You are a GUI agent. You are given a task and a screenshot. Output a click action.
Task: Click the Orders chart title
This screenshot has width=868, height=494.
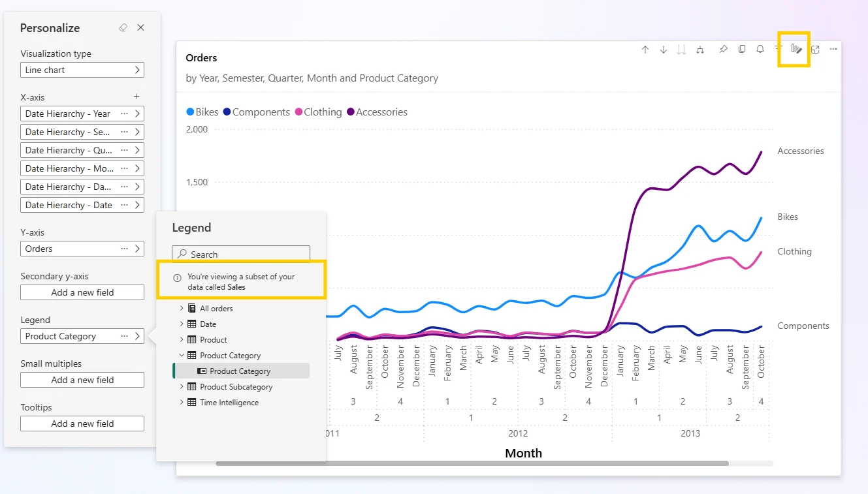(x=201, y=58)
